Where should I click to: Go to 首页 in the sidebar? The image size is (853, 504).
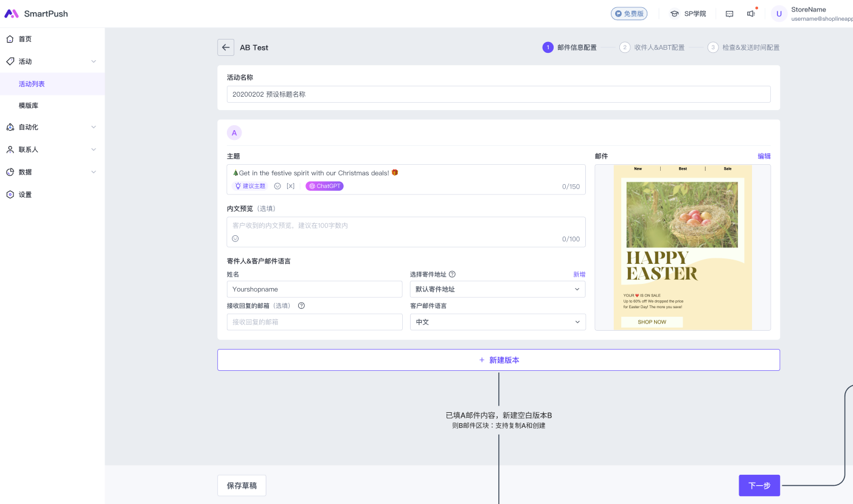point(25,39)
